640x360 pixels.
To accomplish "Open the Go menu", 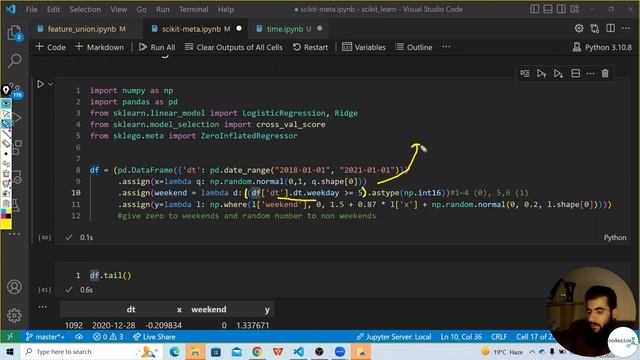I will [x=141, y=9].
